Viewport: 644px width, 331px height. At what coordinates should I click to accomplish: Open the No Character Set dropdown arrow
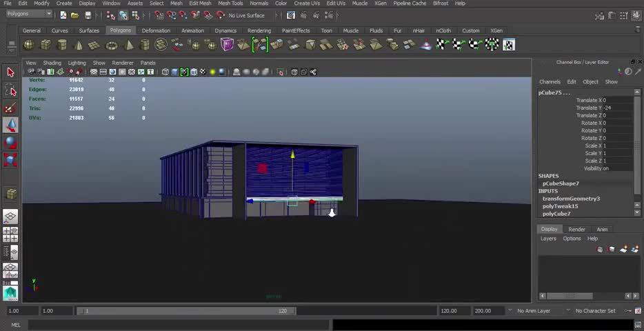[568, 311]
